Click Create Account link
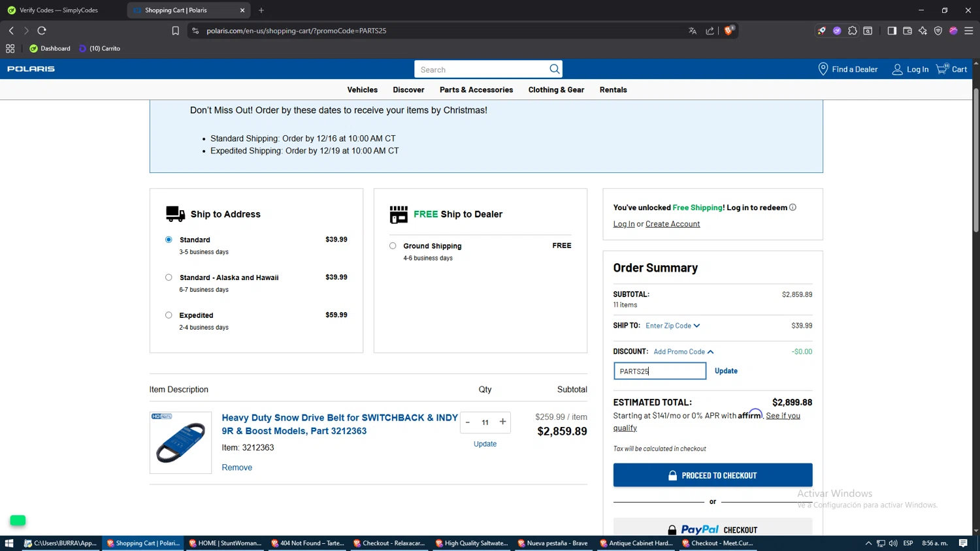The image size is (980, 551). [672, 224]
